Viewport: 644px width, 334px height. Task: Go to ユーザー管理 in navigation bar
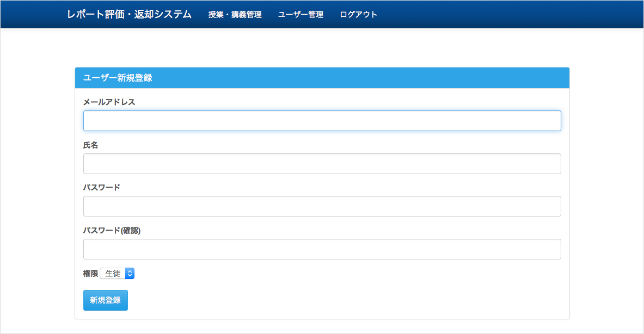click(300, 15)
